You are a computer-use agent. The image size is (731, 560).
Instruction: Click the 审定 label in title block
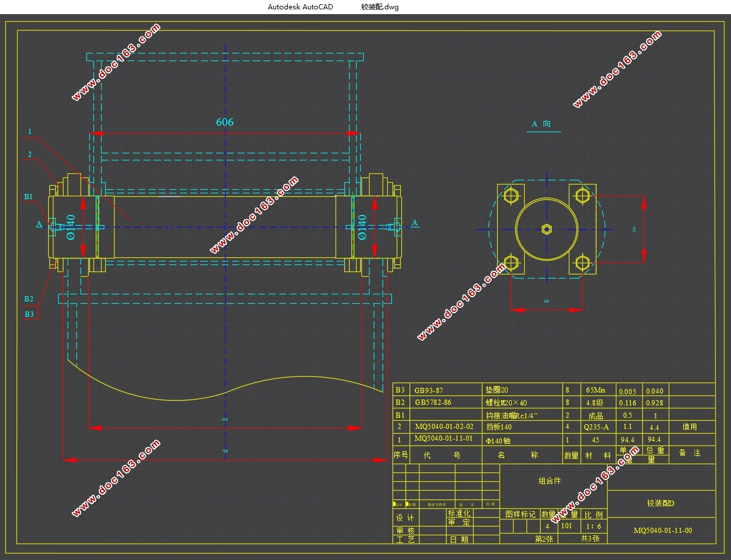pyautogui.click(x=459, y=522)
